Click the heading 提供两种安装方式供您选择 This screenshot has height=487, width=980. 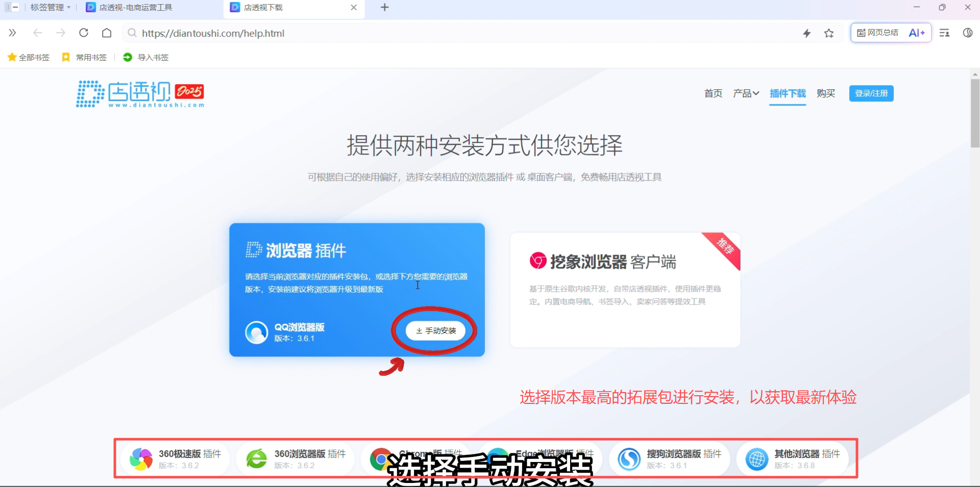[x=485, y=145]
